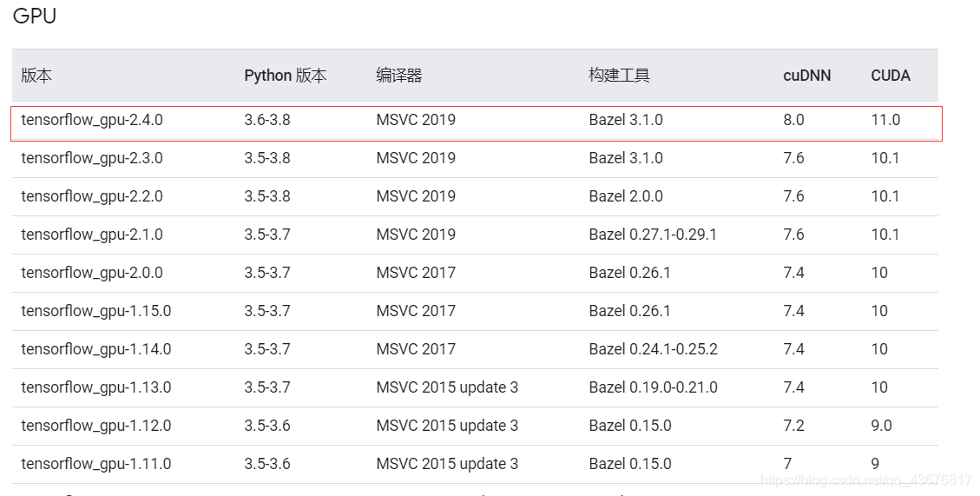
Task: Click CUDA 10.1 in tensorflow_gpu-2.3.0 row
Action: tap(885, 157)
